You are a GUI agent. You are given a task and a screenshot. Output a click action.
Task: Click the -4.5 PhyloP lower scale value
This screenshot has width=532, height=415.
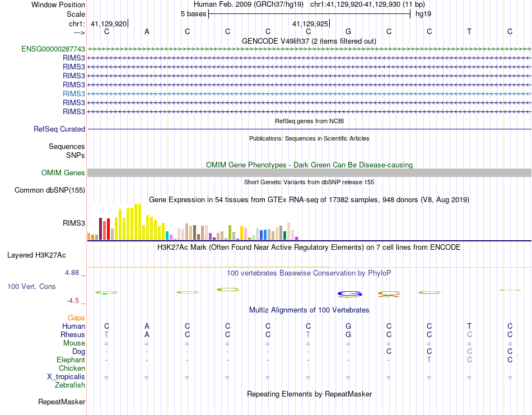73,301
